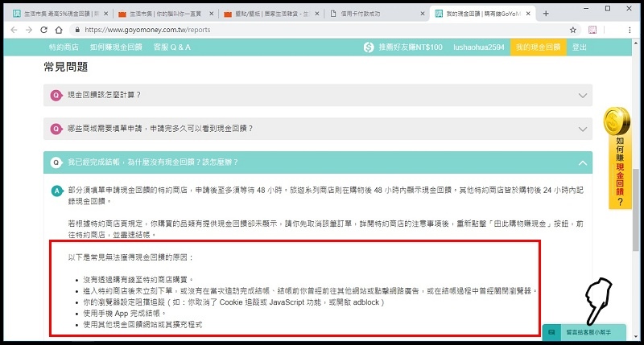Open a new browser tab with plus icon
Screen dimensions: 644x345
546,14
